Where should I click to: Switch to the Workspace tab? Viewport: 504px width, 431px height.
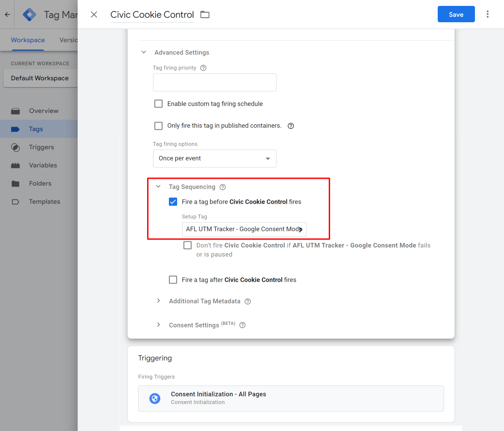28,40
